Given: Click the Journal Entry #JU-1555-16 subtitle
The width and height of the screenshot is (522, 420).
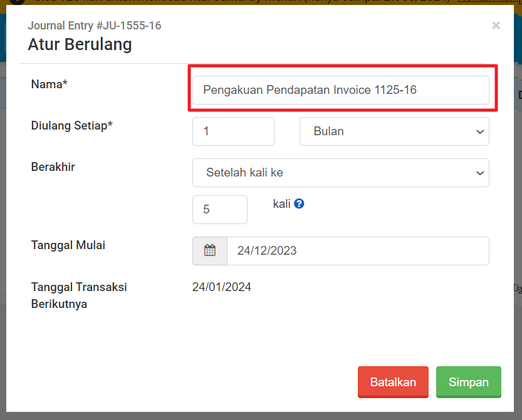Looking at the screenshot, I should (x=94, y=26).
